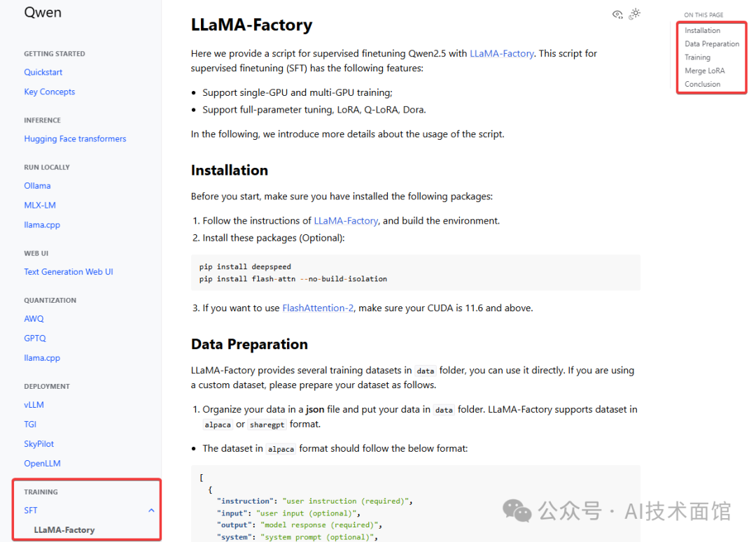The width and height of the screenshot is (756, 542).
Task: Jump to Merge LoRA in page contents
Action: pyautogui.click(x=704, y=71)
